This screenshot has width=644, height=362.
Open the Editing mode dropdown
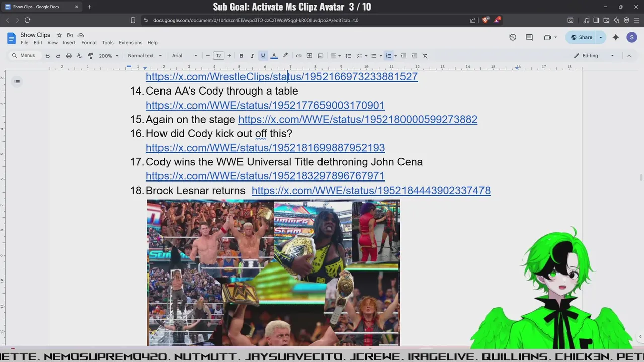click(594, 56)
